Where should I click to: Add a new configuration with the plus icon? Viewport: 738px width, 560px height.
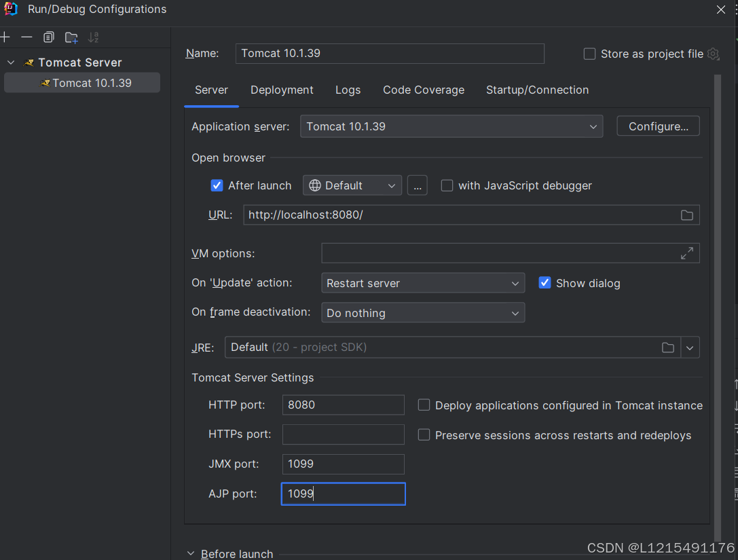pos(5,37)
